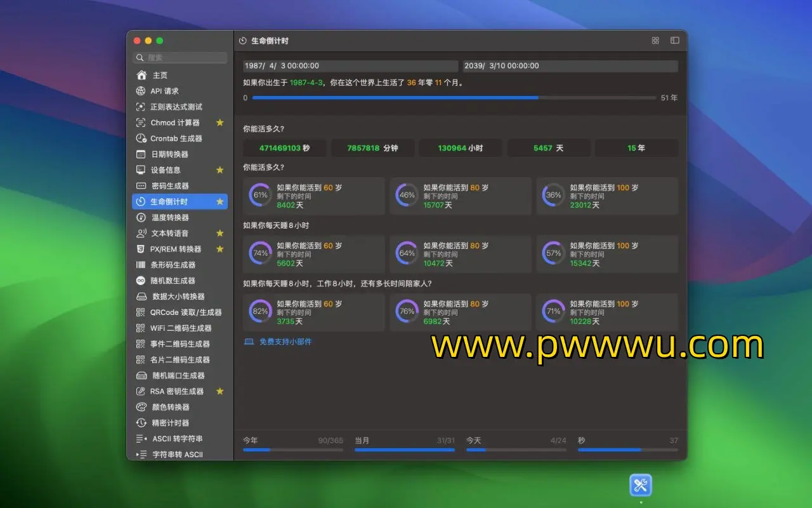Image resolution: width=812 pixels, height=508 pixels.
Task: Select the API 请求 globe icon
Action: [x=141, y=91]
